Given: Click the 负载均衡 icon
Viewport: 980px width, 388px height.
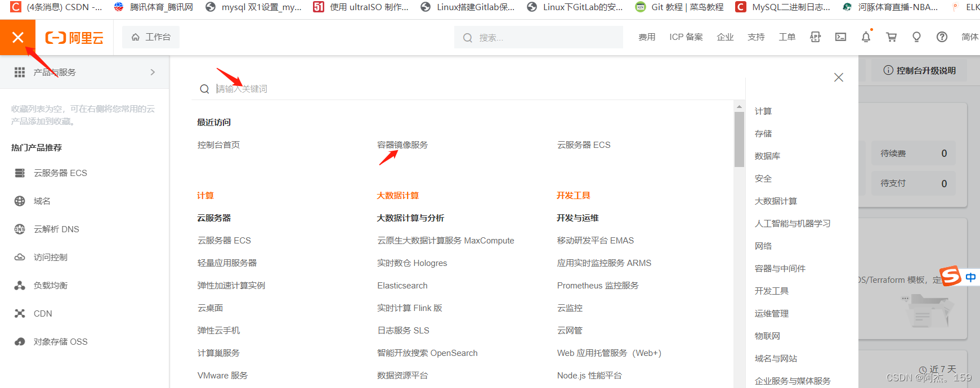Looking at the screenshot, I should pos(20,285).
